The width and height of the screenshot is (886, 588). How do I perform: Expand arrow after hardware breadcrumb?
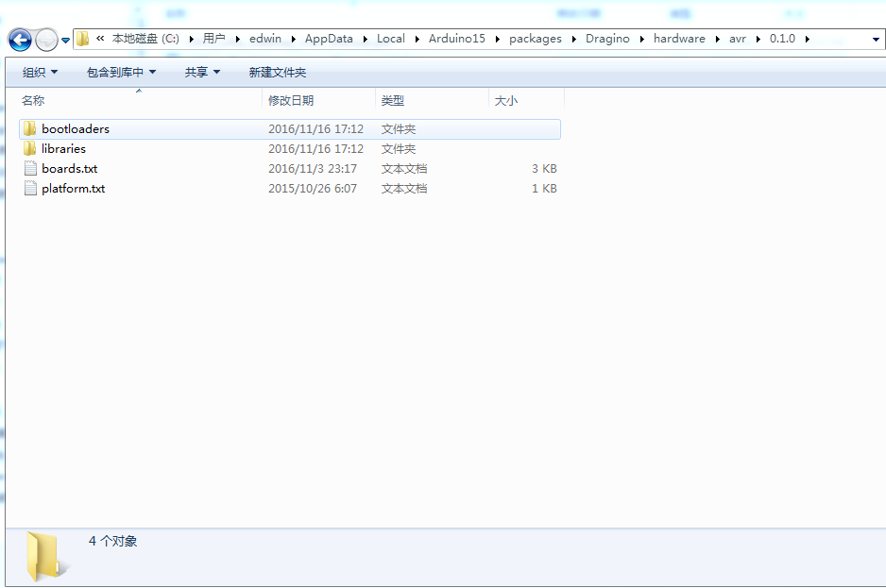(x=718, y=39)
